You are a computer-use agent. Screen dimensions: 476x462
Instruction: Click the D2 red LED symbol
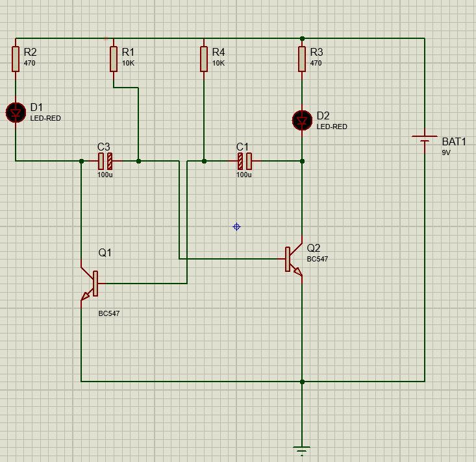(302, 121)
